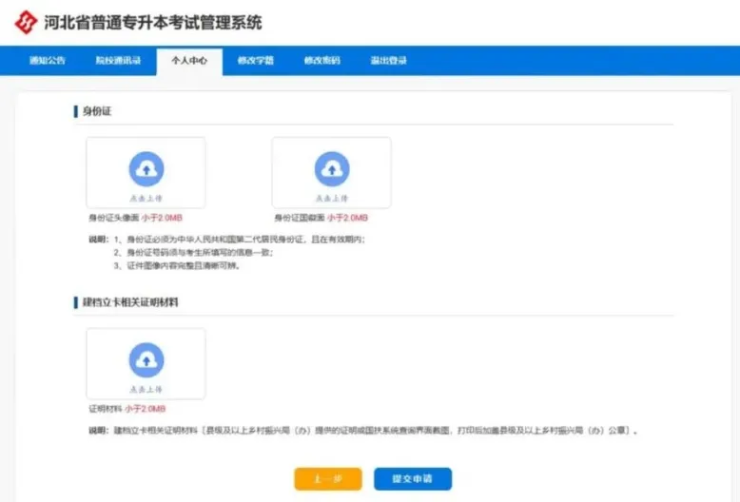740x502 pixels.
Task: Click the 身份证国徽面 caption label
Action: [298, 218]
